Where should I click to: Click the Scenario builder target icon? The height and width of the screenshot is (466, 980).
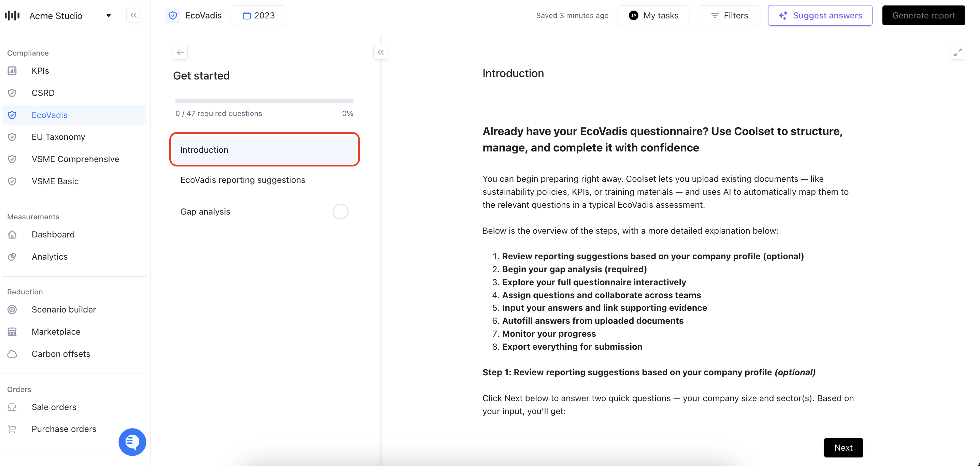coord(12,310)
